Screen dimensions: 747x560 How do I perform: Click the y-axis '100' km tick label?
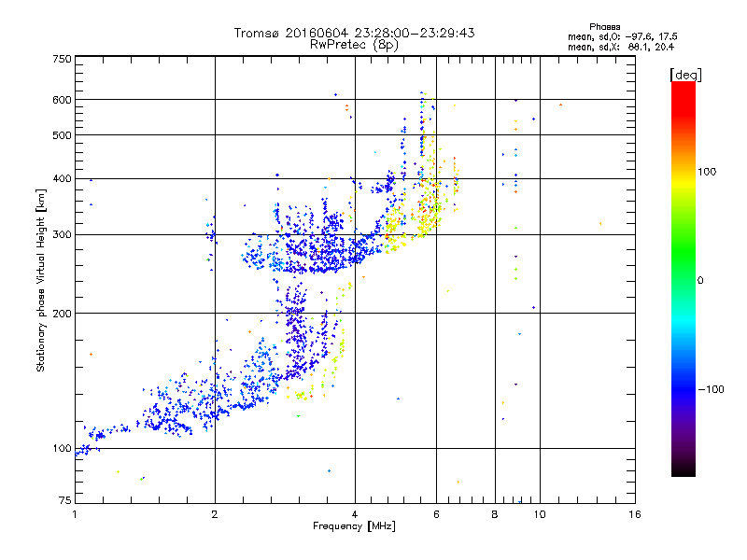[62, 448]
